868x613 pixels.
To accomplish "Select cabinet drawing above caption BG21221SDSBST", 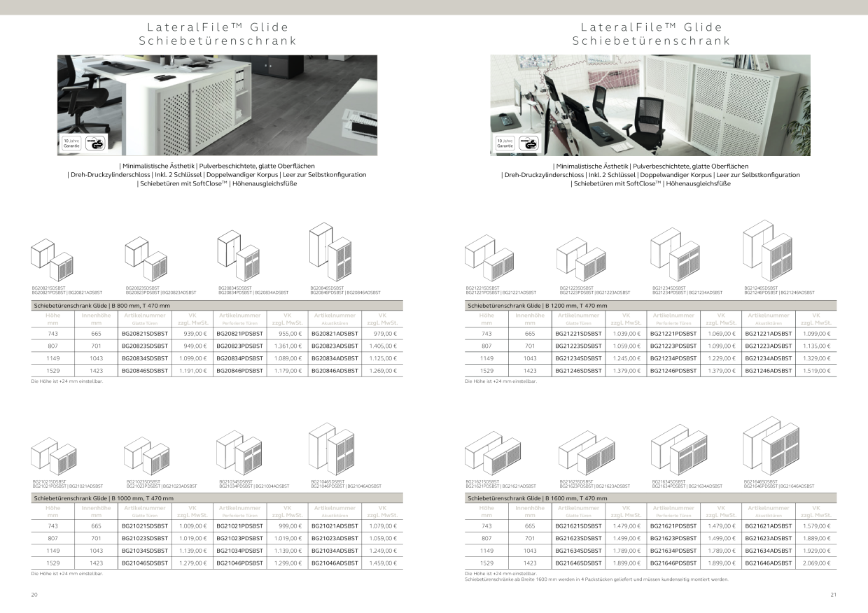I will pos(489,259).
